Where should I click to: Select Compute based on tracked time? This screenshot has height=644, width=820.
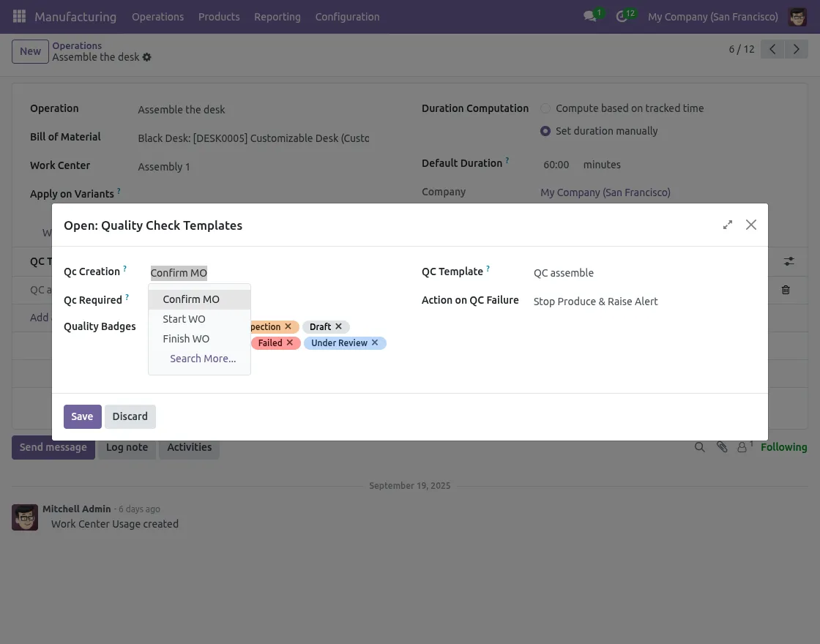[545, 109]
